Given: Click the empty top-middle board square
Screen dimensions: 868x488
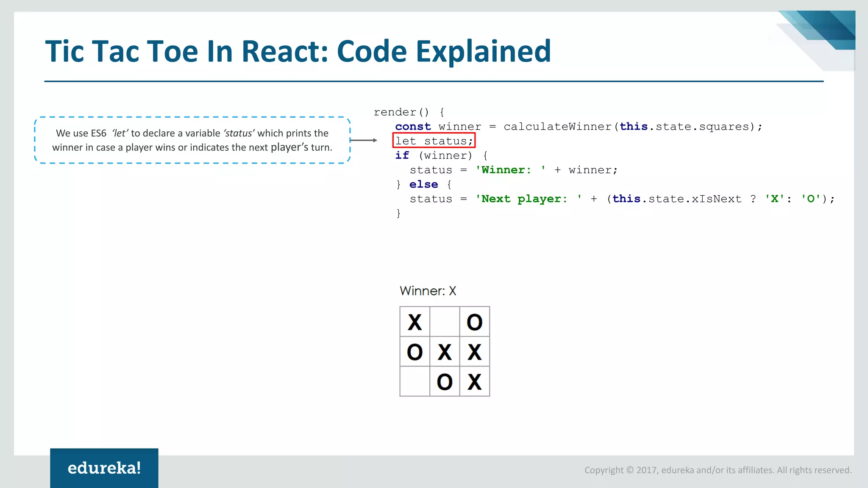Looking at the screenshot, I should 445,322.
